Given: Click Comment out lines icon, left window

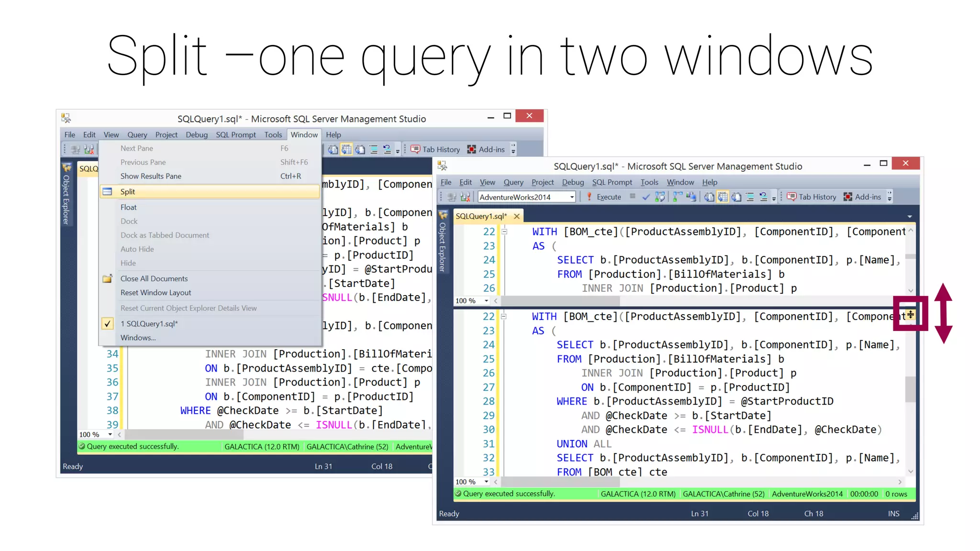Looking at the screenshot, I should (374, 149).
